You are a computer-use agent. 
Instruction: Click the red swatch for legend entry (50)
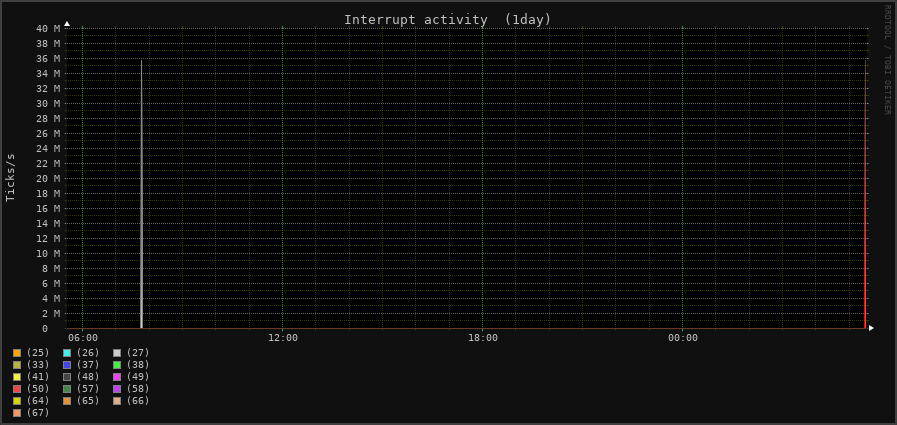(x=17, y=389)
